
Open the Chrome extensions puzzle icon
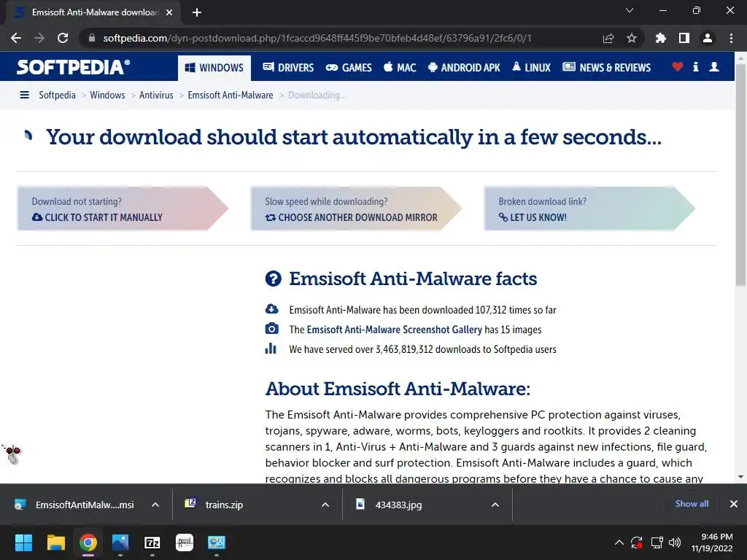tap(660, 38)
